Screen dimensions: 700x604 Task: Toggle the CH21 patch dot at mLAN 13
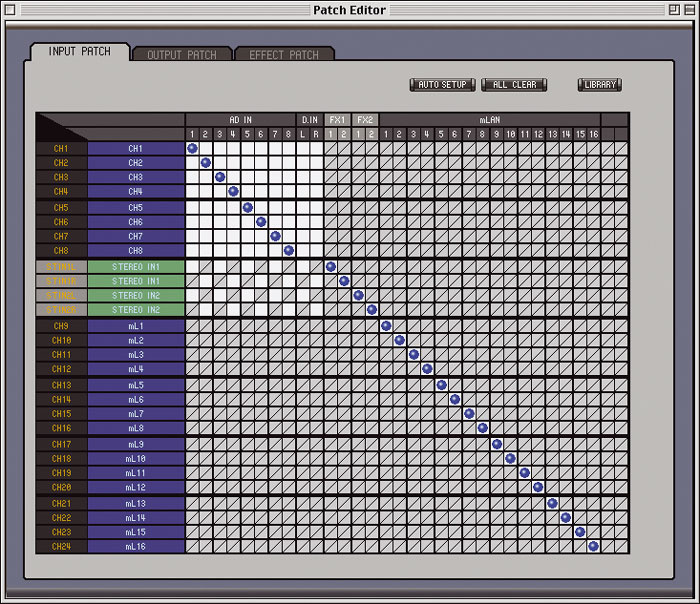point(552,503)
